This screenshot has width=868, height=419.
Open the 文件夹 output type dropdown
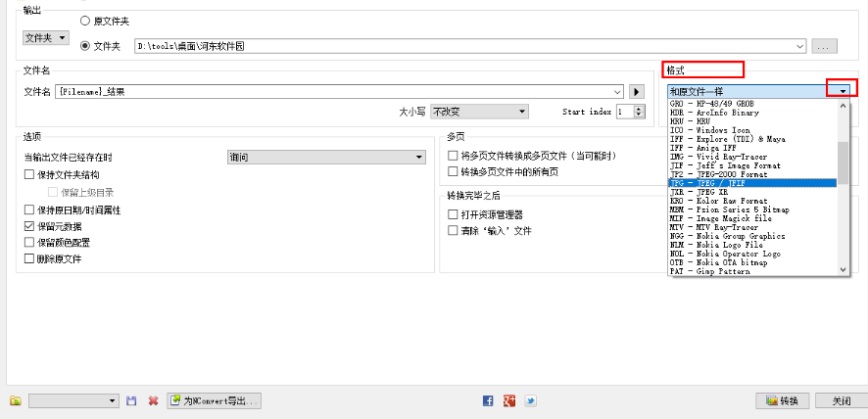pyautogui.click(x=46, y=38)
